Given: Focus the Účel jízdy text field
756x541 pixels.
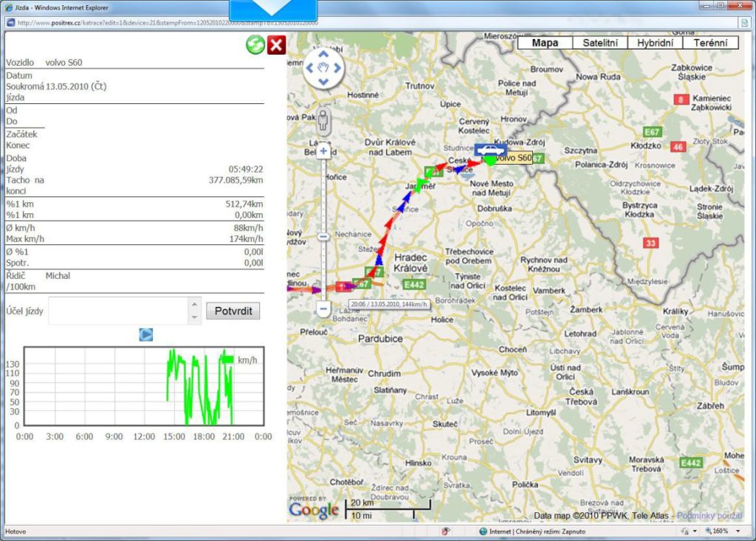Looking at the screenshot, I should click(118, 311).
